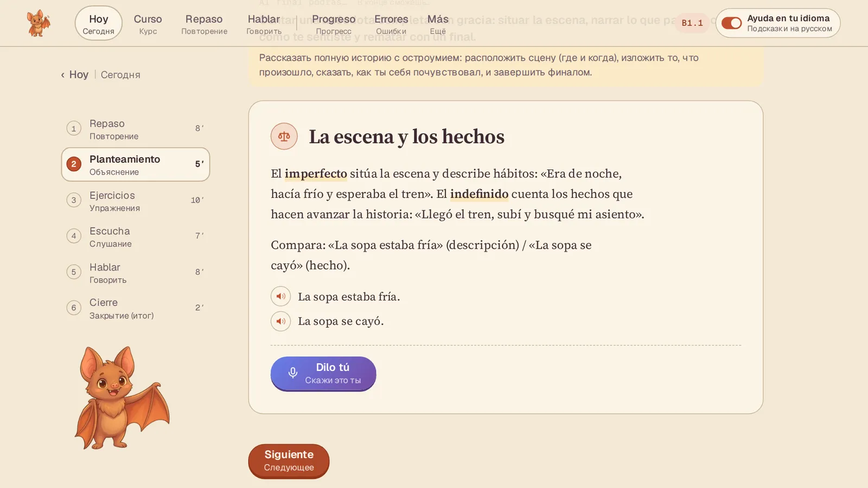Play audio for "La sopa se cayó."
The image size is (868, 488).
(x=280, y=321)
